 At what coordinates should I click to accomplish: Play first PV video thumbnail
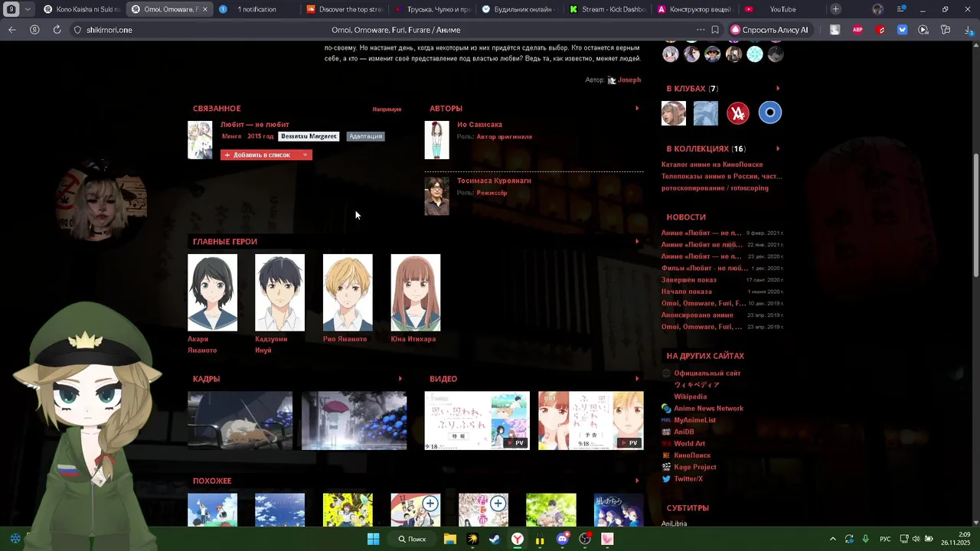click(477, 420)
